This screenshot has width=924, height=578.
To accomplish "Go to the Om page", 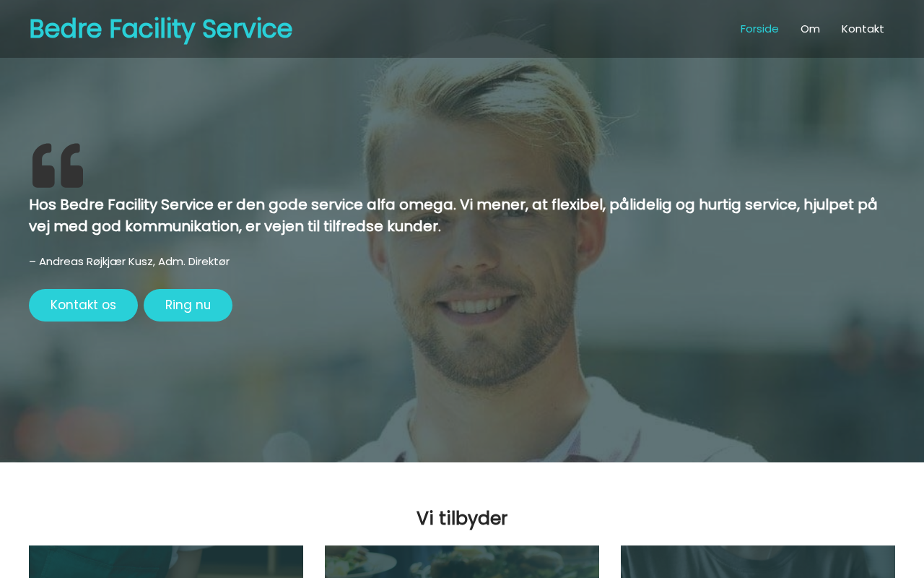I will point(810,29).
